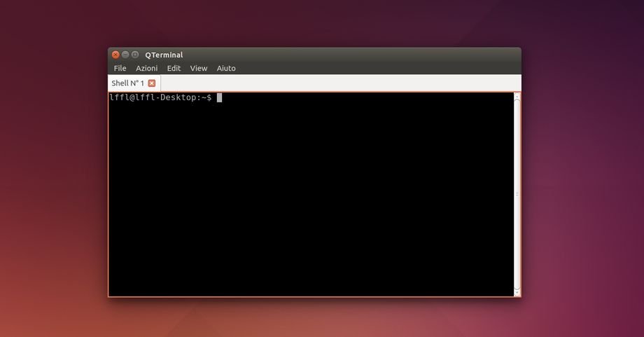The image size is (644, 337).
Task: Click the lffl@lffl-Desktop prompt text
Action: click(160, 97)
